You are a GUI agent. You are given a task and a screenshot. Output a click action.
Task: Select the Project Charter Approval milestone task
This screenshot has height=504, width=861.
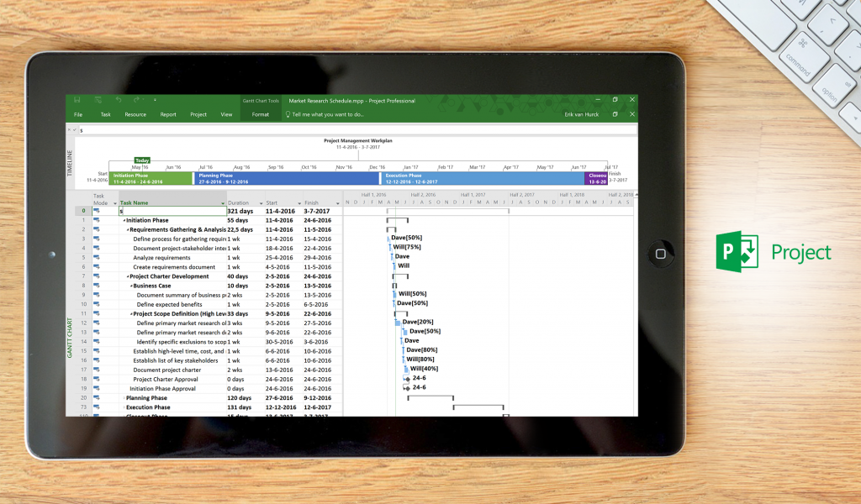pyautogui.click(x=168, y=379)
